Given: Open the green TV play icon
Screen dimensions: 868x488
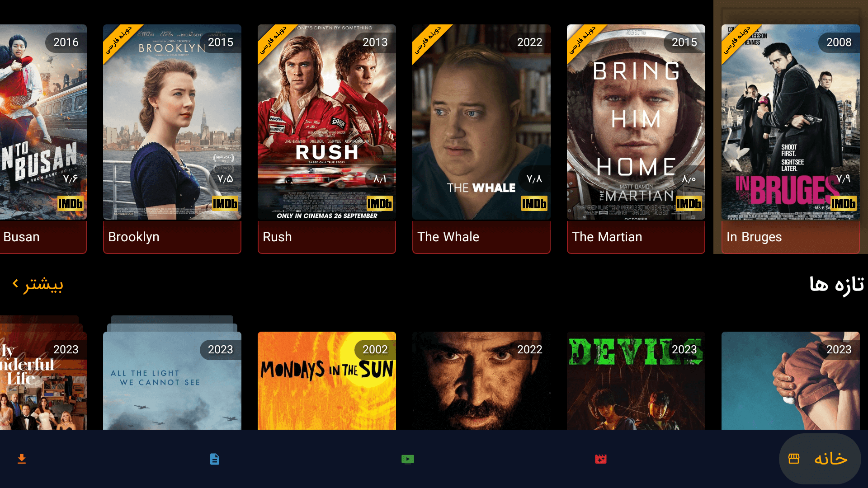Looking at the screenshot, I should point(408,459).
